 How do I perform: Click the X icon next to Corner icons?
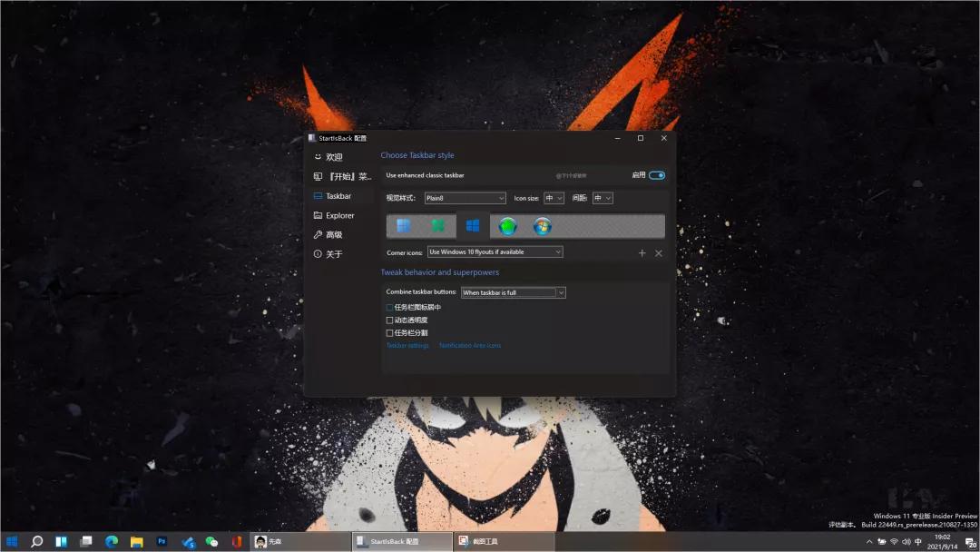point(659,253)
